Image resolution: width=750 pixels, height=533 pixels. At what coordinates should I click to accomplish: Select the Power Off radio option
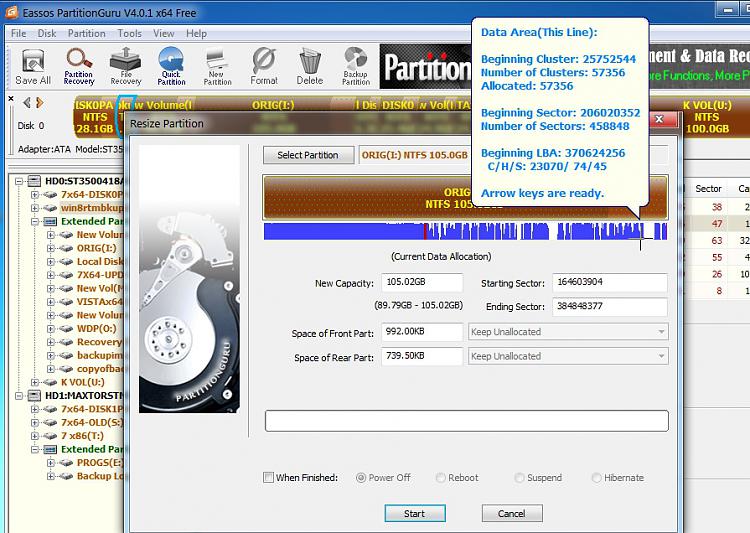point(361,477)
